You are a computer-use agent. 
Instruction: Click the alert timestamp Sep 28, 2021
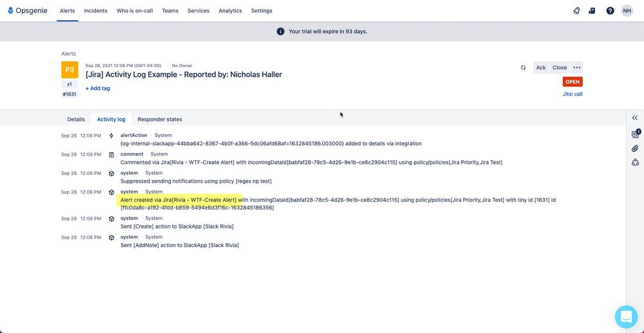123,66
